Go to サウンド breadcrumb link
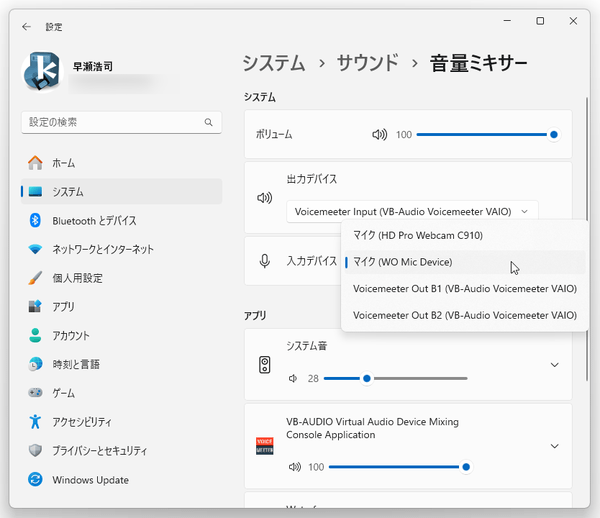Viewport: 600px width, 518px height. [367, 63]
